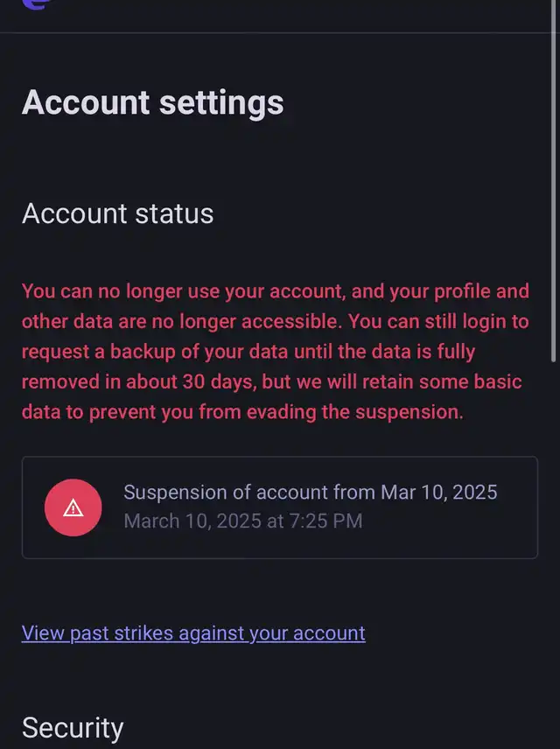Screen dimensions: 560x749
Task: Click the red warning triangle icon
Action: point(73,507)
